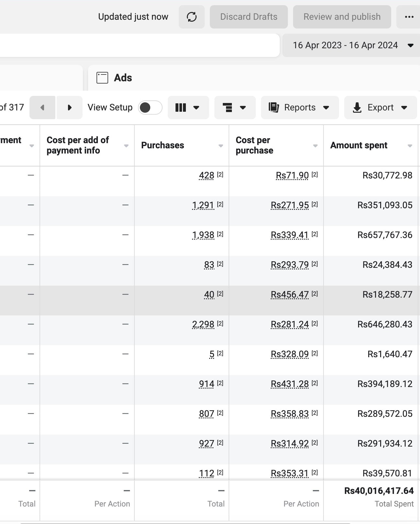420x524 pixels.
Task: Select the Rs394,189.12 amount spent cell
Action: coord(371,390)
